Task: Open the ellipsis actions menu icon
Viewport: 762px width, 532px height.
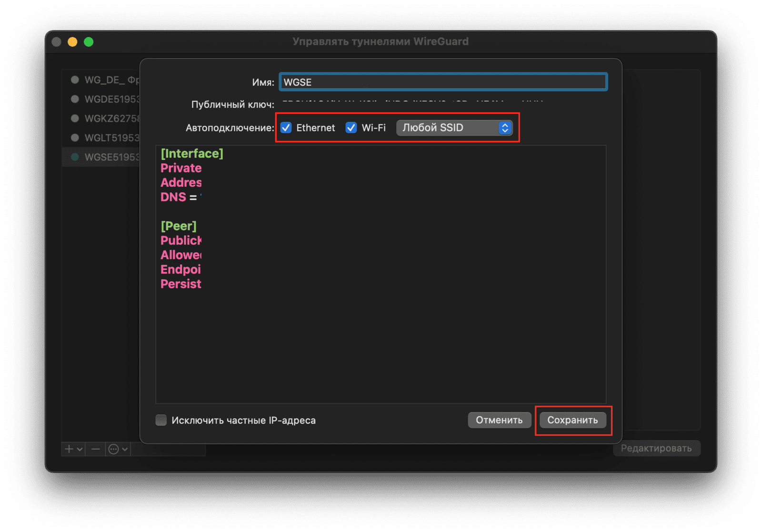Action: tap(113, 449)
